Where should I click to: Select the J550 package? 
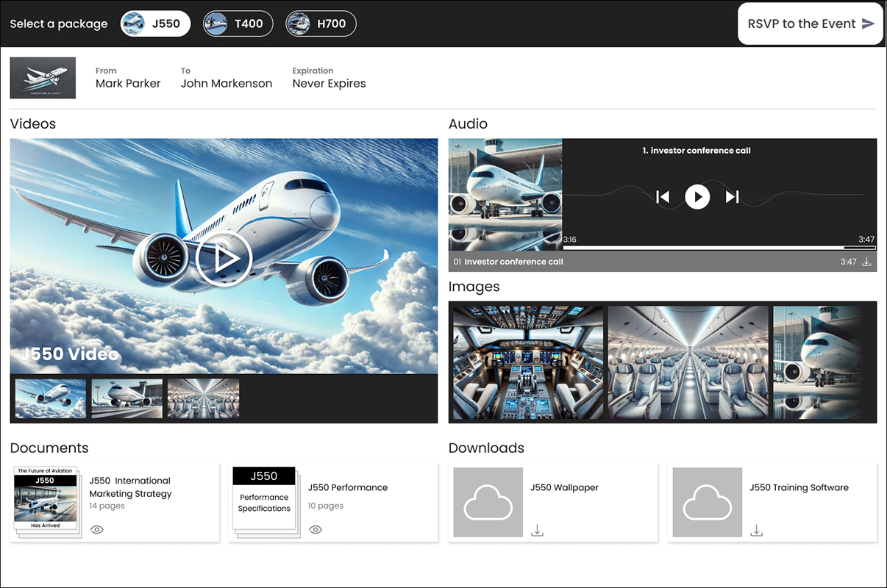155,24
